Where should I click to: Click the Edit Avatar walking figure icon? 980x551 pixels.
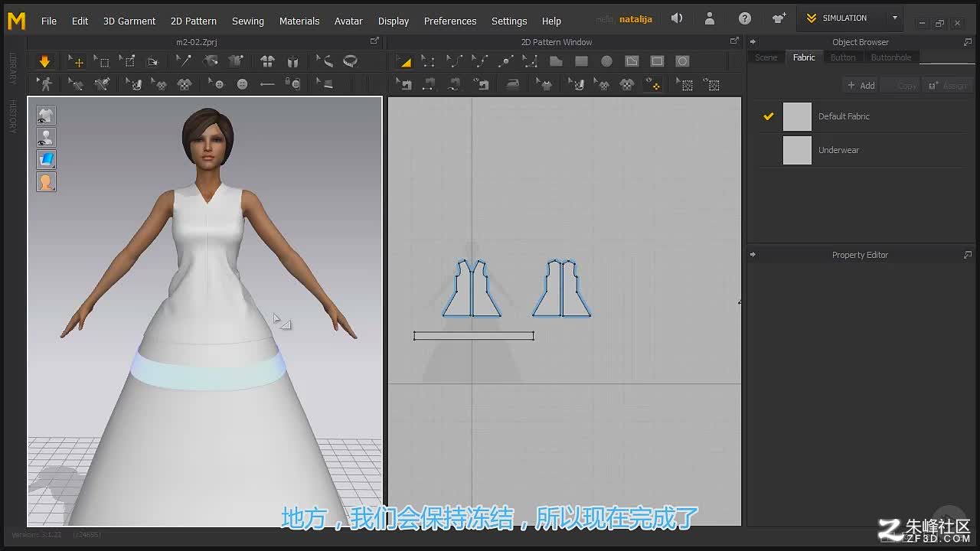coord(46,84)
